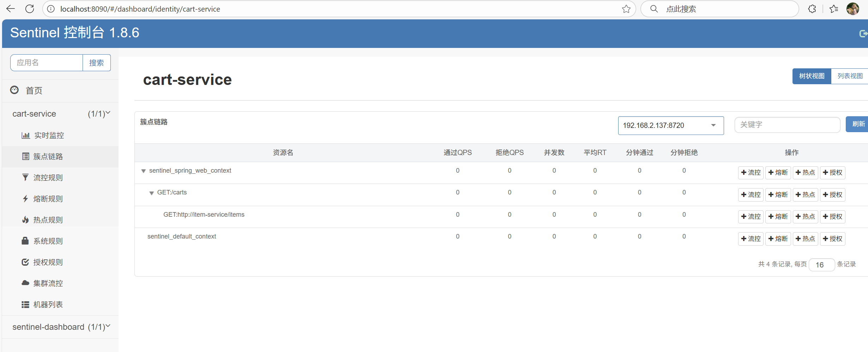Reload the page with refresh icon
Screen dimensions: 868x352
coord(30,9)
